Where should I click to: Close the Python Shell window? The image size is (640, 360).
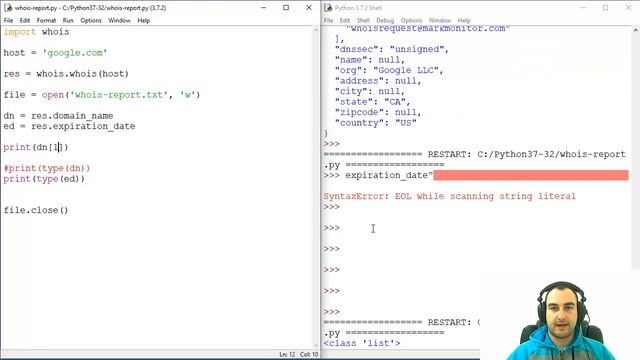coord(629,8)
